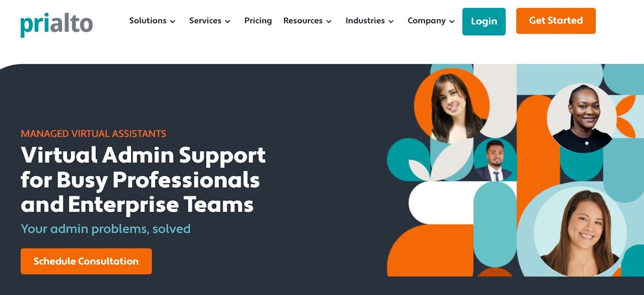Click the Virtual Admin Support headline
The height and width of the screenshot is (295, 644).
click(143, 180)
